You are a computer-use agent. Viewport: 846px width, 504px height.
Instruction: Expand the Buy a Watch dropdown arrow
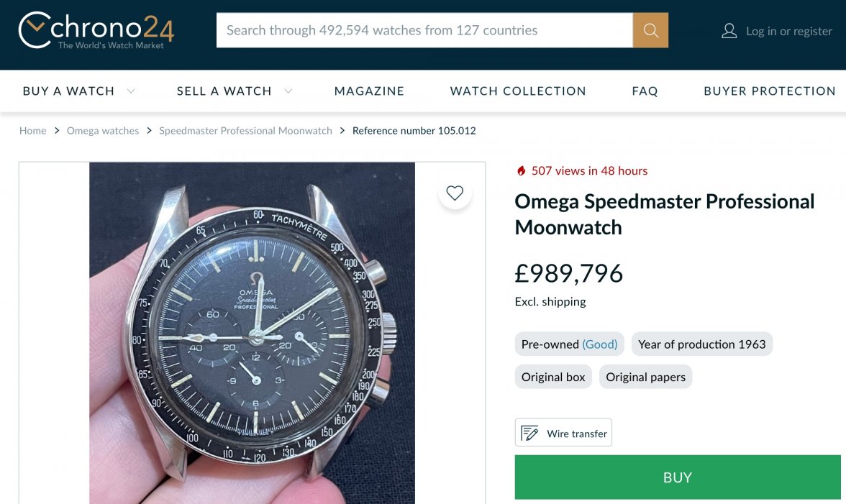point(131,91)
